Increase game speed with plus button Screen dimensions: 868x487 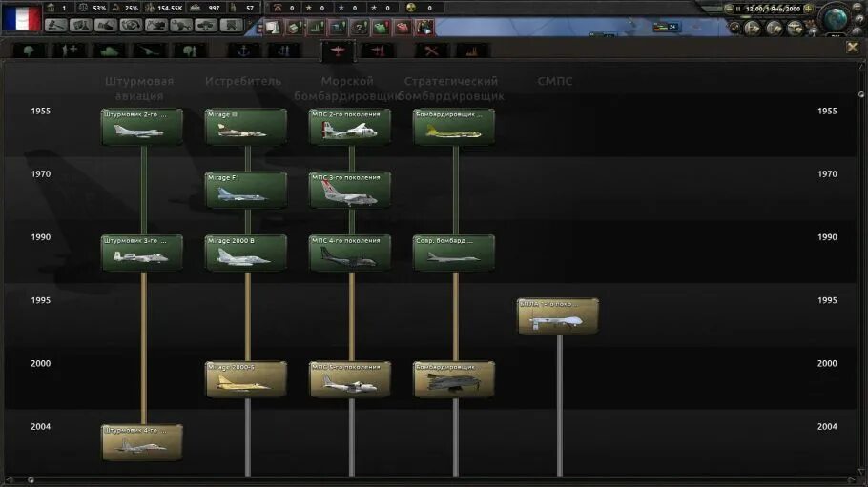click(808, 9)
